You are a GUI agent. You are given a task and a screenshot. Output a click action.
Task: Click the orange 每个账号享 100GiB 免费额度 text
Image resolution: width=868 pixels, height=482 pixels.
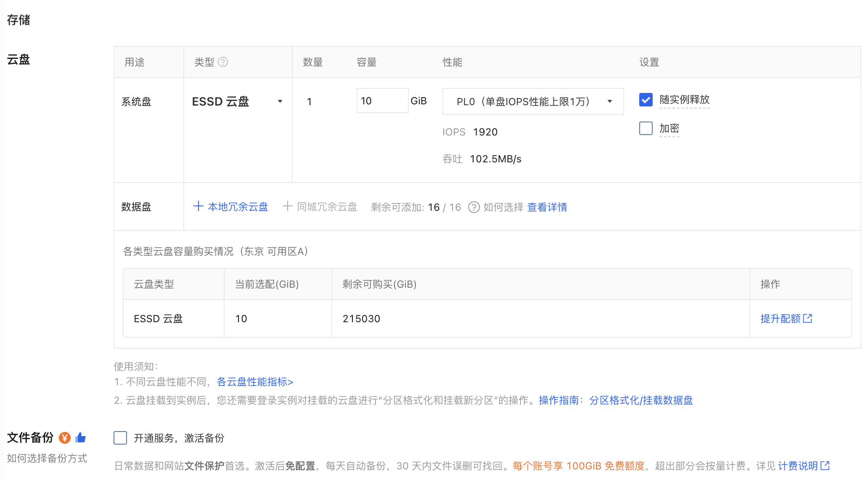pos(579,466)
